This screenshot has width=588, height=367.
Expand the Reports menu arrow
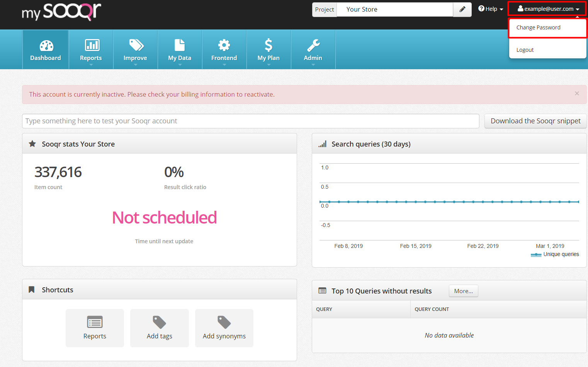point(91,65)
